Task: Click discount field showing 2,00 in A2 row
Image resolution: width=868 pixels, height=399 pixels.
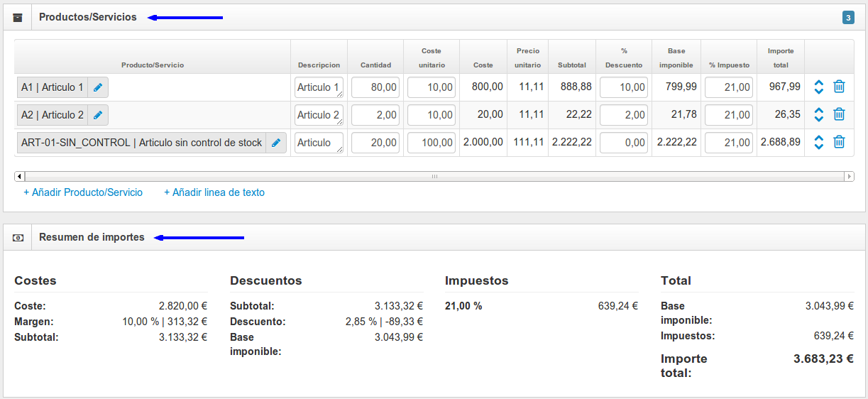Action: (x=624, y=115)
